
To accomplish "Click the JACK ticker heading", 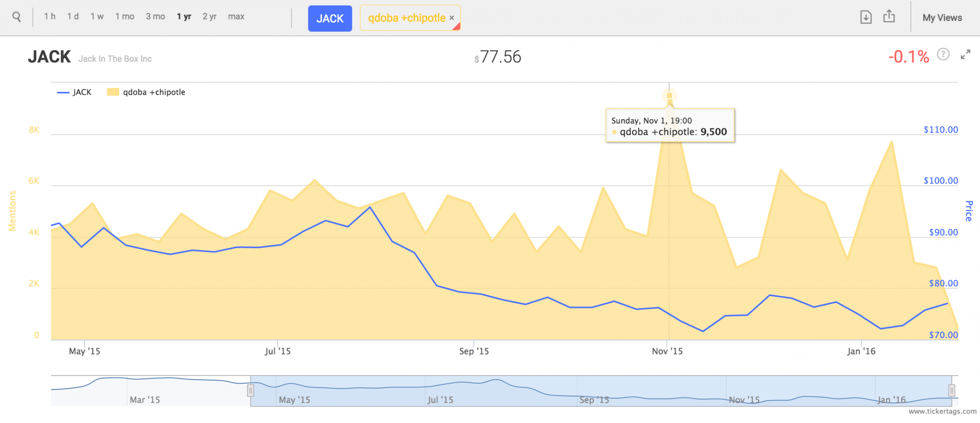I will coord(49,57).
